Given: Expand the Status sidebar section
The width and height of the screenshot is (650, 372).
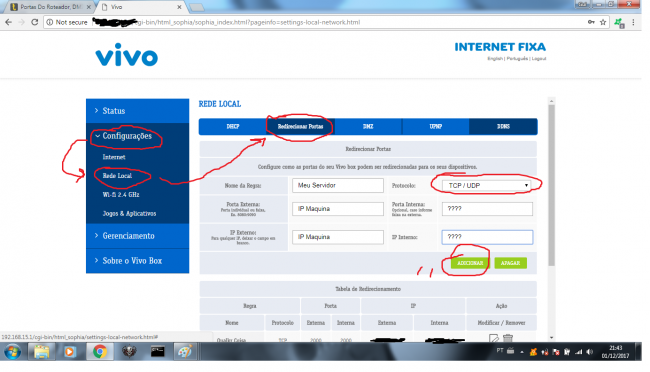Looking at the screenshot, I should tap(114, 111).
